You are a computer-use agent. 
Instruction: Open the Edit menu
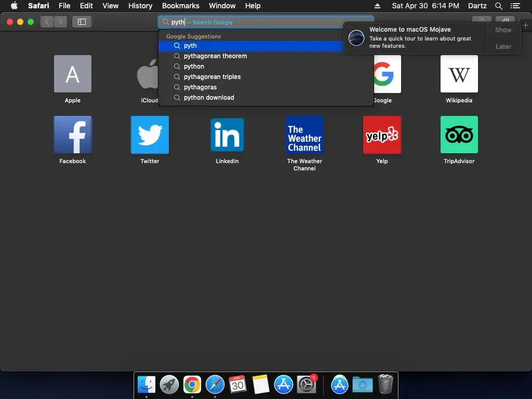click(x=86, y=6)
